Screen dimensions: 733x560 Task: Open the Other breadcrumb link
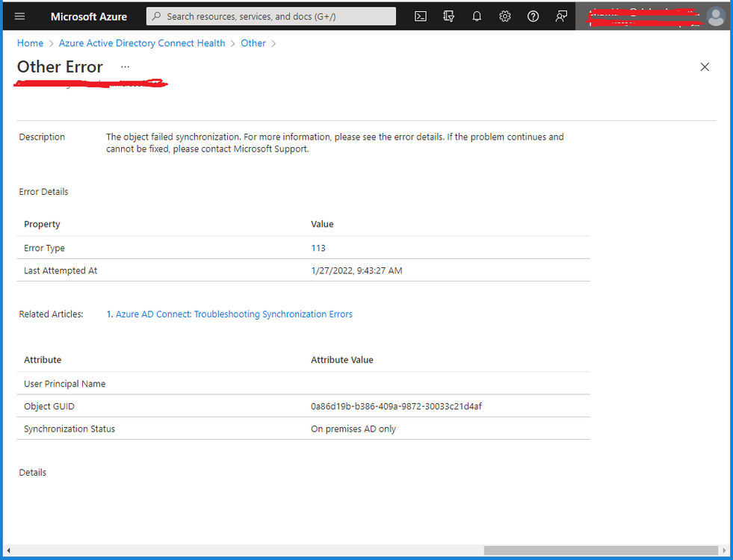pos(253,43)
